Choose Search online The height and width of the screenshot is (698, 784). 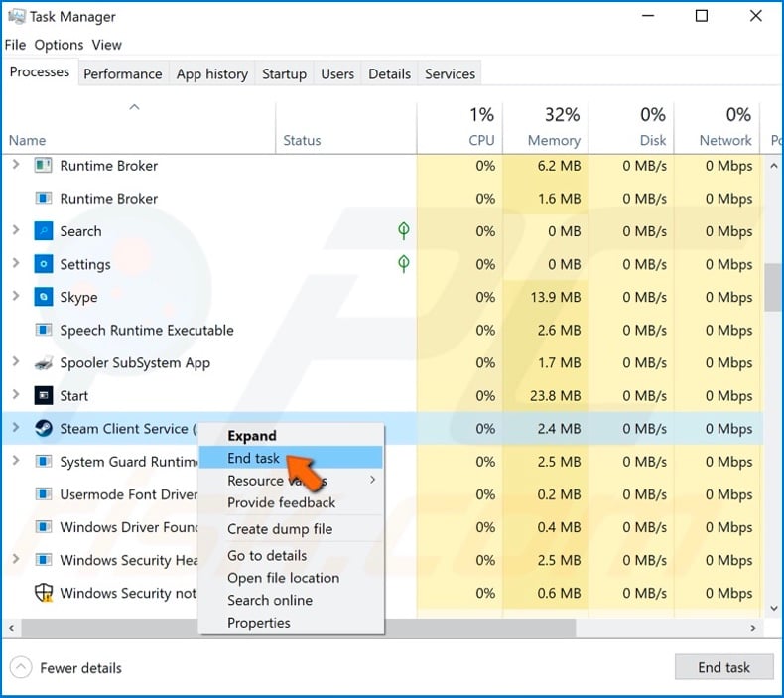[291, 600]
